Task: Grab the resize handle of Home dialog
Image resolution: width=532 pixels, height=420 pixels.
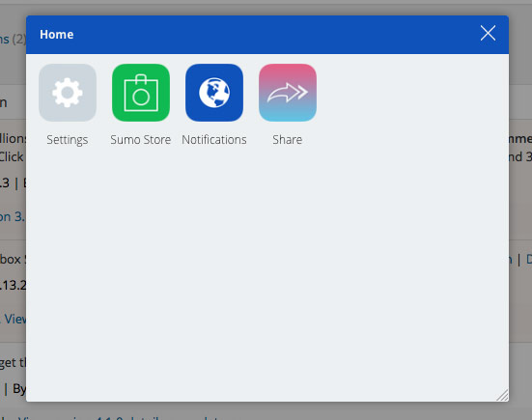Action: (502, 395)
